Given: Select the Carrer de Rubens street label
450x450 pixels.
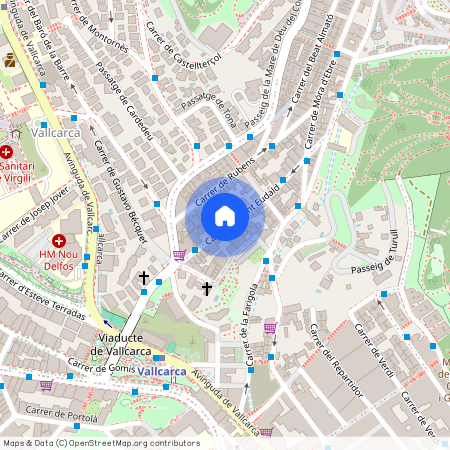Looking at the screenshot, I should pos(225,182).
